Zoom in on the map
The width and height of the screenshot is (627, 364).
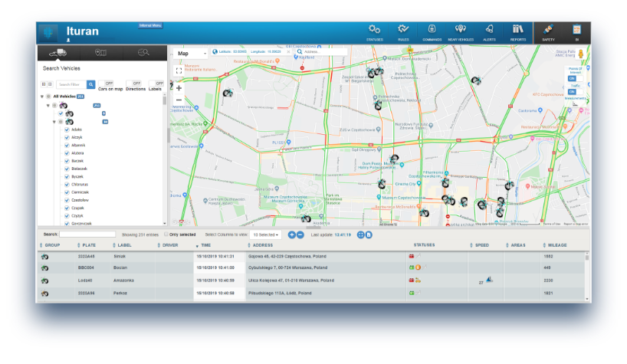[x=179, y=88]
